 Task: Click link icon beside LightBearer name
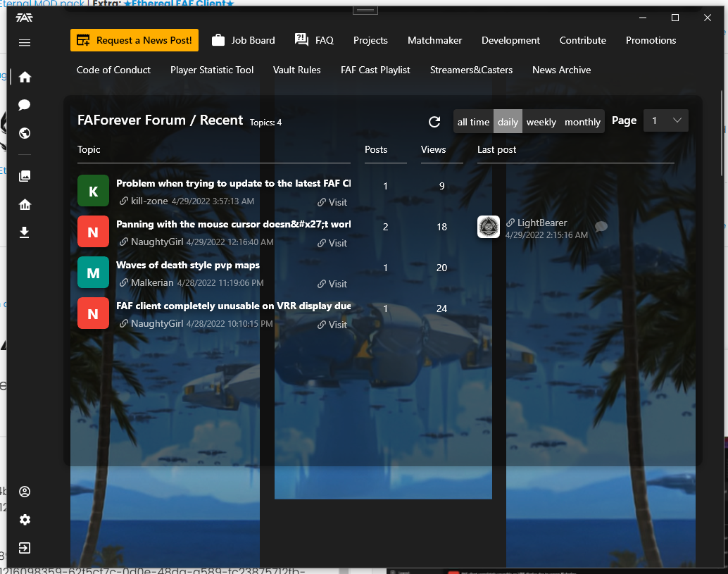click(510, 223)
